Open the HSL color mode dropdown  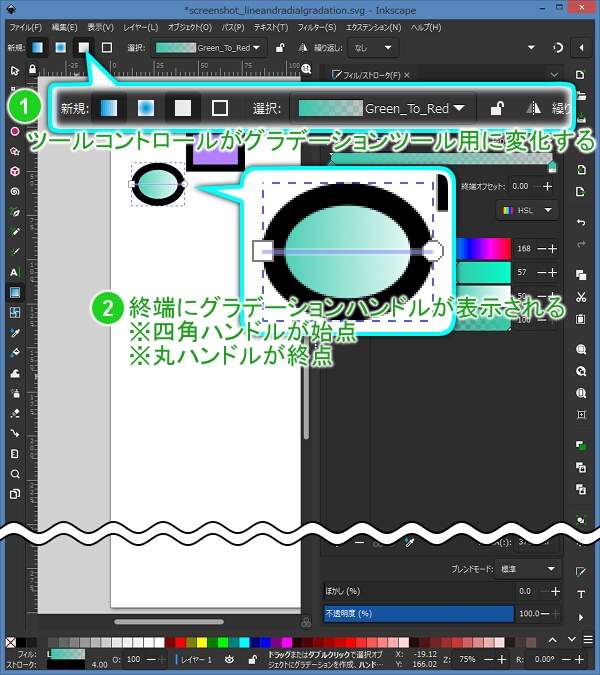527,211
